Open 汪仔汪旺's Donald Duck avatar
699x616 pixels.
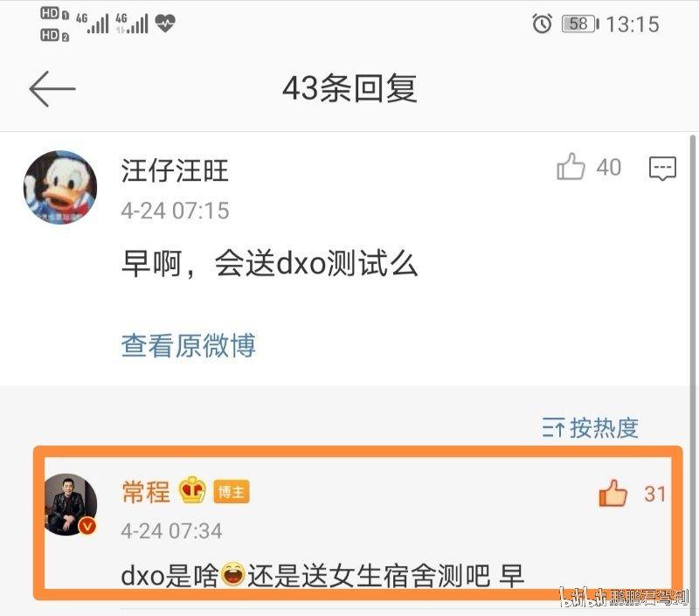click(60, 187)
